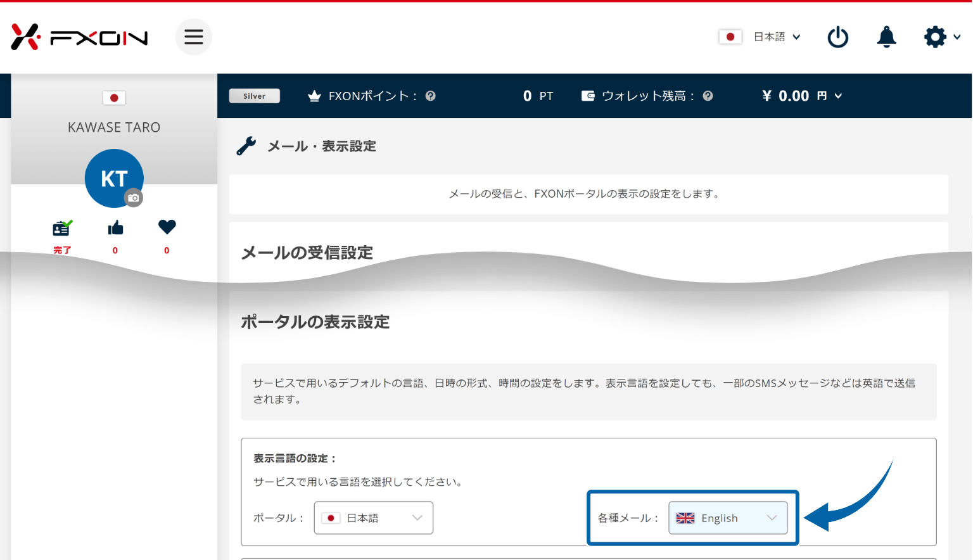Click the crown icon beside FXONポイント
This screenshot has width=973, height=560.
pos(314,96)
